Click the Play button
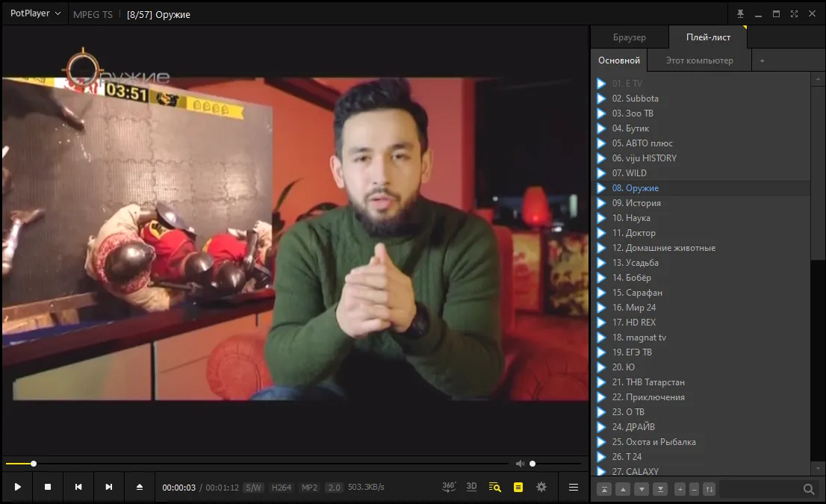Viewport: 826px width, 504px height. point(17,487)
